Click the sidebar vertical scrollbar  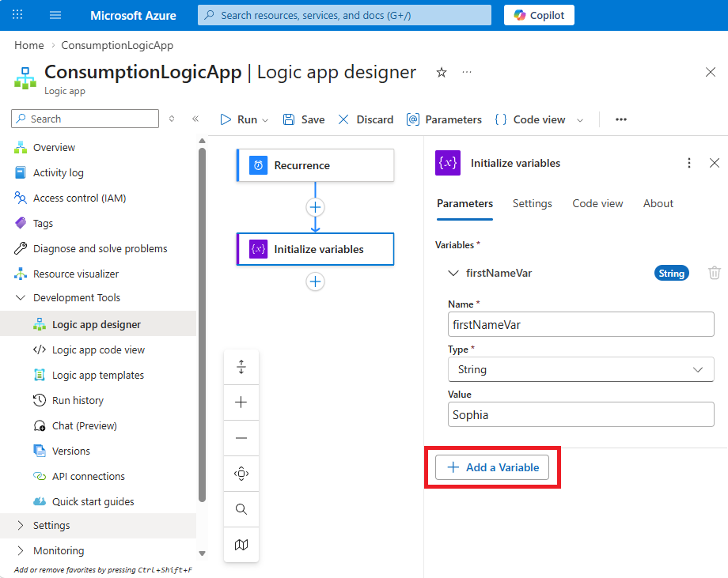click(202, 325)
